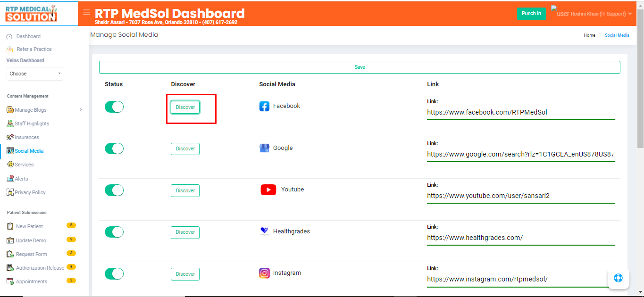Open Authorization Release submissions item
This screenshot has width=644, height=297.
[40, 268]
